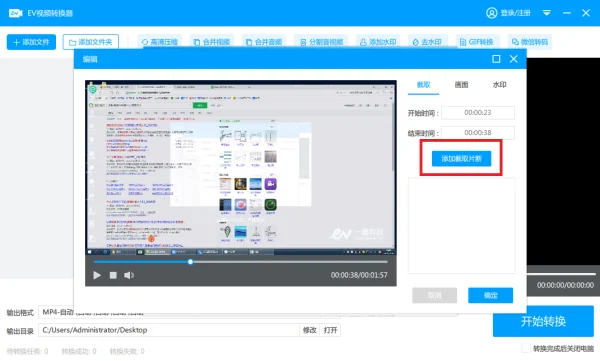This screenshot has width=600, height=361.
Task: Click the 添加文件夹 button
Action: click(x=91, y=42)
